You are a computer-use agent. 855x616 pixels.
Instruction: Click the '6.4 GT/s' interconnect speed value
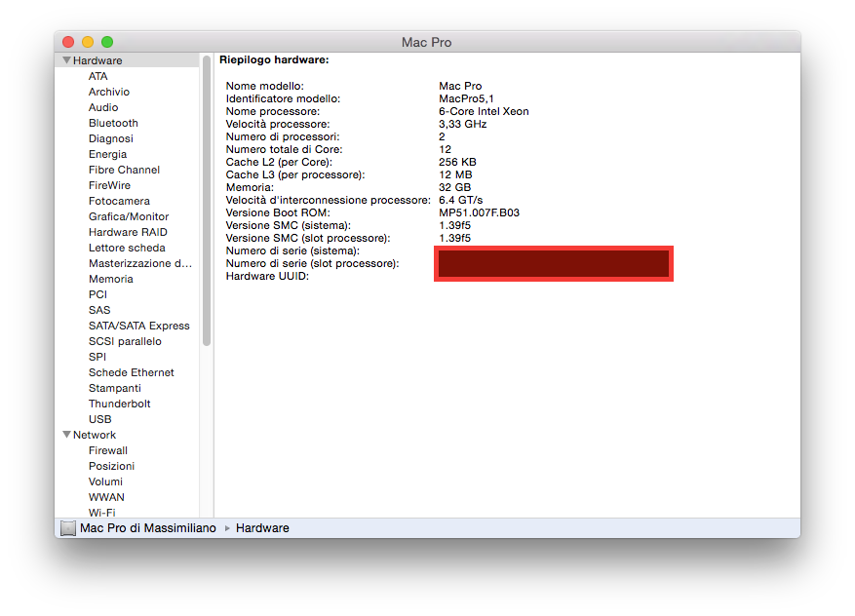click(x=461, y=200)
